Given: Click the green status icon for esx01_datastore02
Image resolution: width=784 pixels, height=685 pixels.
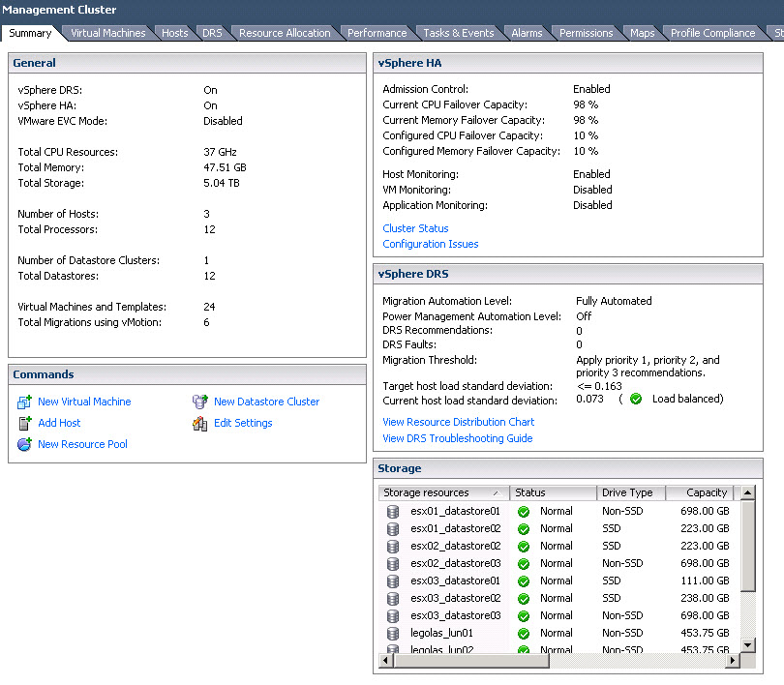Looking at the screenshot, I should (524, 529).
